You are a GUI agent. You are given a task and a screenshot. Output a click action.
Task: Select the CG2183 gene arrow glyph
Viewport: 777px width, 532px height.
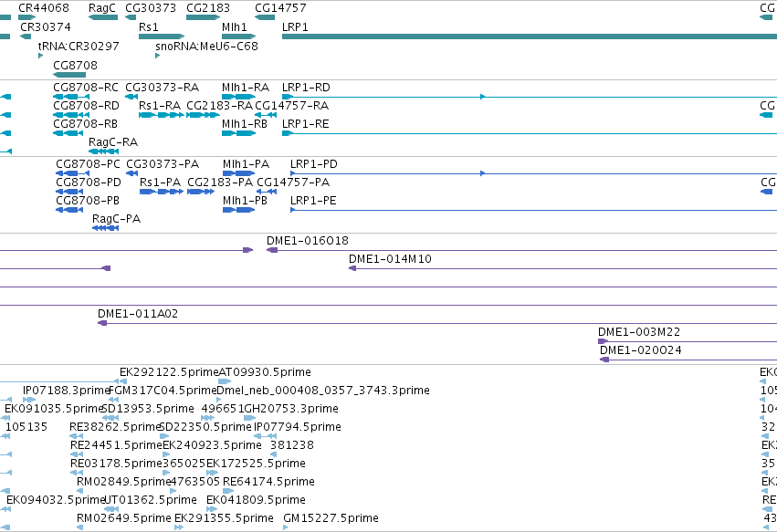[x=204, y=17]
